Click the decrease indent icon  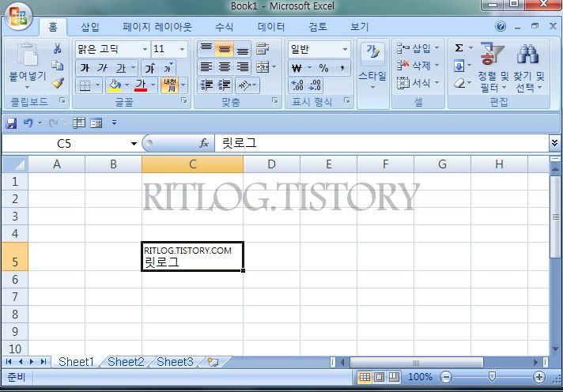click(x=206, y=85)
